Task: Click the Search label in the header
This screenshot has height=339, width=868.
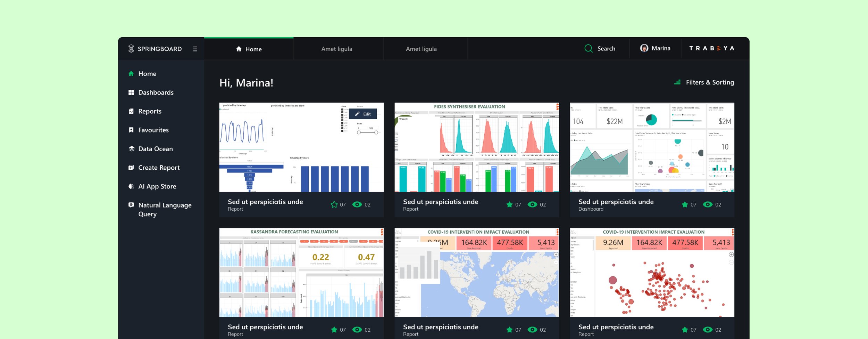Action: tap(606, 49)
